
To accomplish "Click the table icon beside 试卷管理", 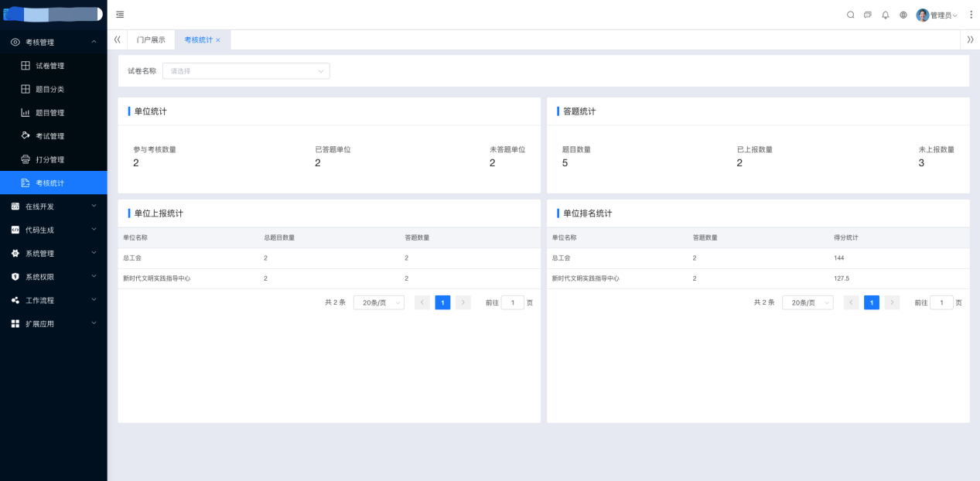I will coord(26,66).
